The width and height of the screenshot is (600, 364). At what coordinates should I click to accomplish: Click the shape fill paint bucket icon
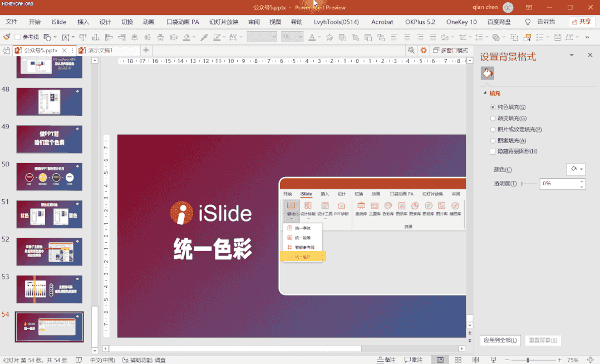[187, 37]
